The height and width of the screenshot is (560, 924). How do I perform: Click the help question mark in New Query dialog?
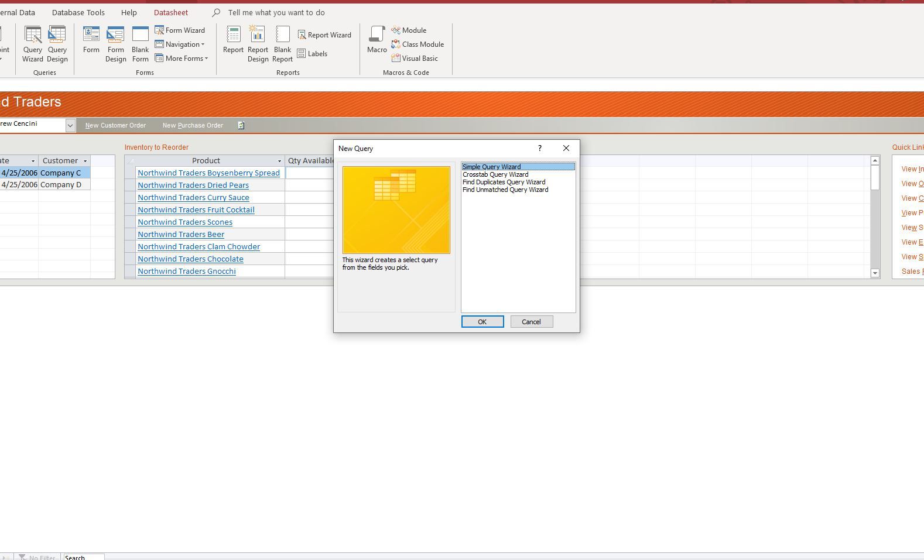click(540, 148)
